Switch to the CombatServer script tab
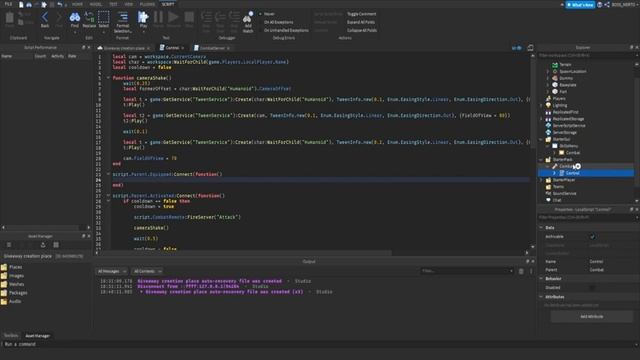The height and width of the screenshot is (360, 640). tap(212, 48)
